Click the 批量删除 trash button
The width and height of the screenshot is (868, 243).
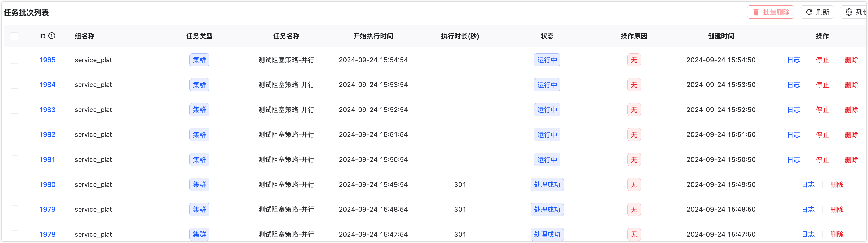tap(770, 12)
